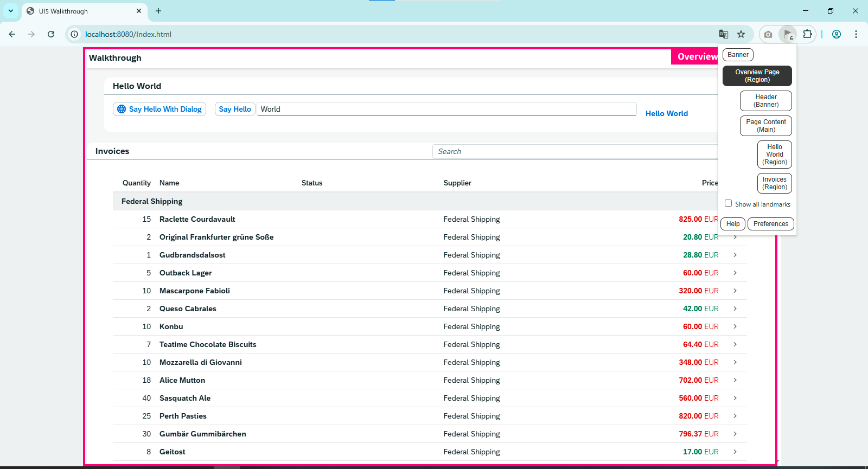Open details arrow for Mozzarella di Giovanni
The image size is (868, 469).
coord(735,362)
